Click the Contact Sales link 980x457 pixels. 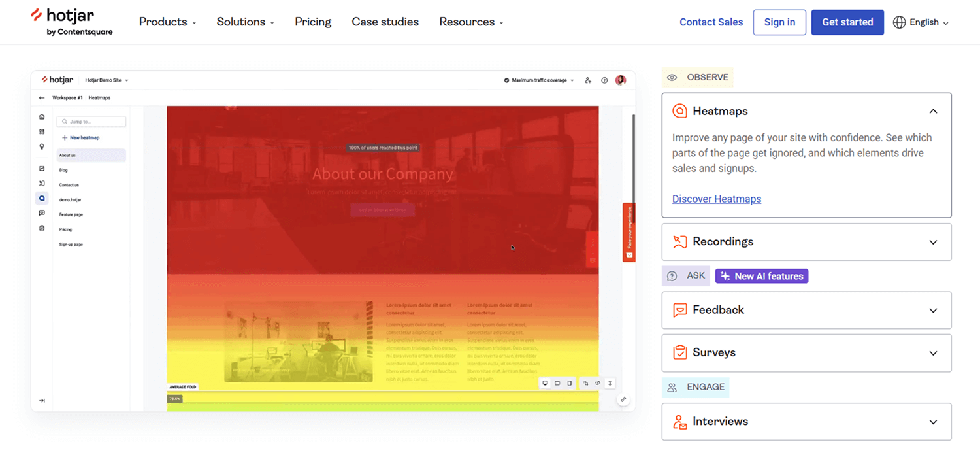pyautogui.click(x=711, y=22)
